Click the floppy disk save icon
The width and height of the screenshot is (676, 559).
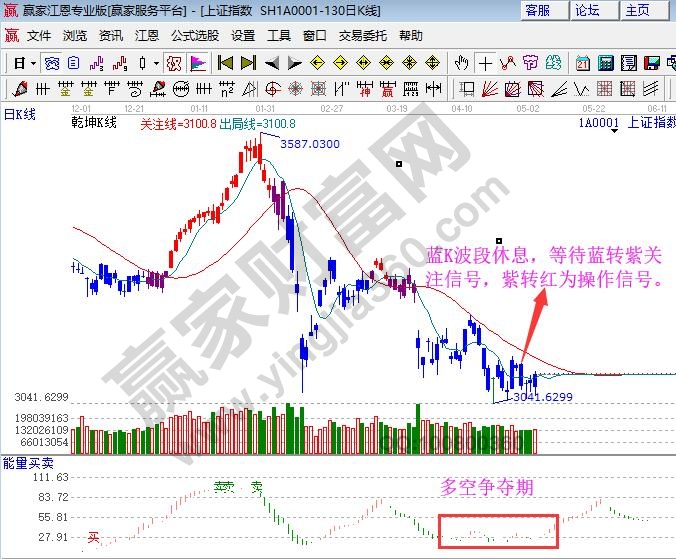point(652,63)
